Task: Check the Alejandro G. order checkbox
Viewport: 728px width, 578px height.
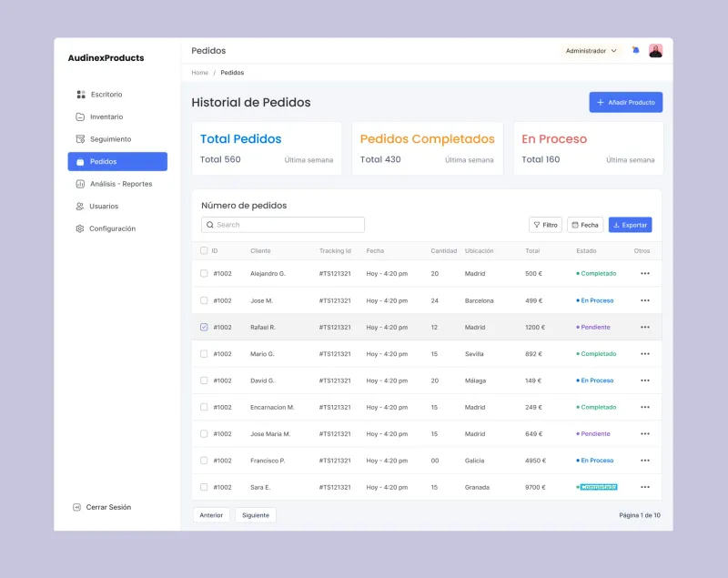Action: point(204,273)
